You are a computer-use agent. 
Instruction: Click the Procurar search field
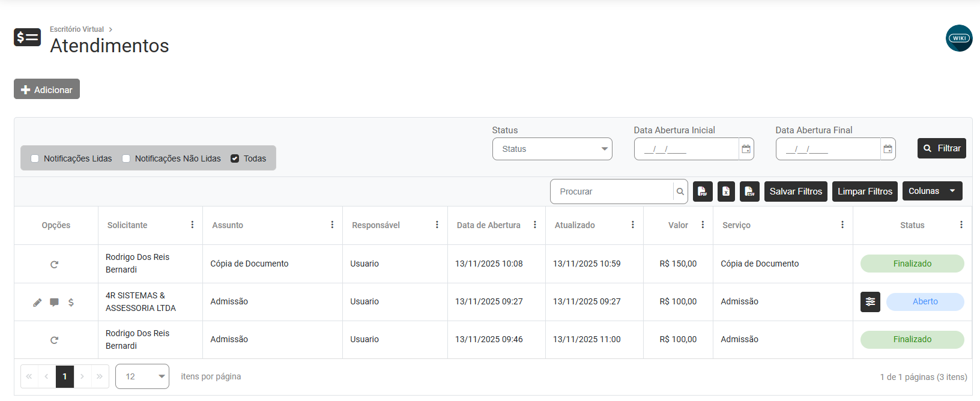tap(611, 191)
